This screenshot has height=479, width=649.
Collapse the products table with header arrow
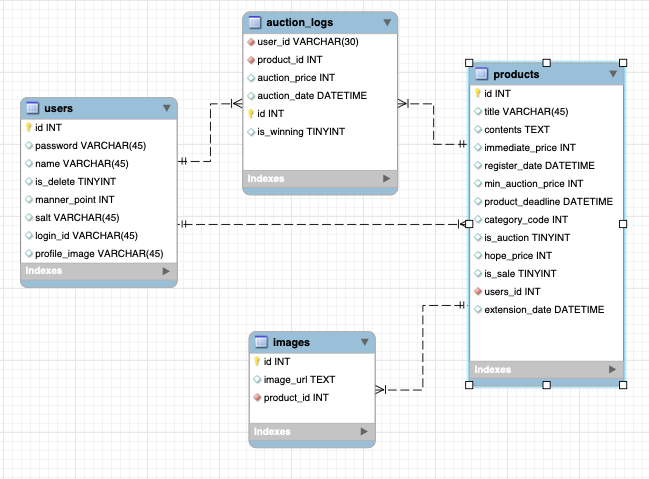pyautogui.click(x=613, y=74)
